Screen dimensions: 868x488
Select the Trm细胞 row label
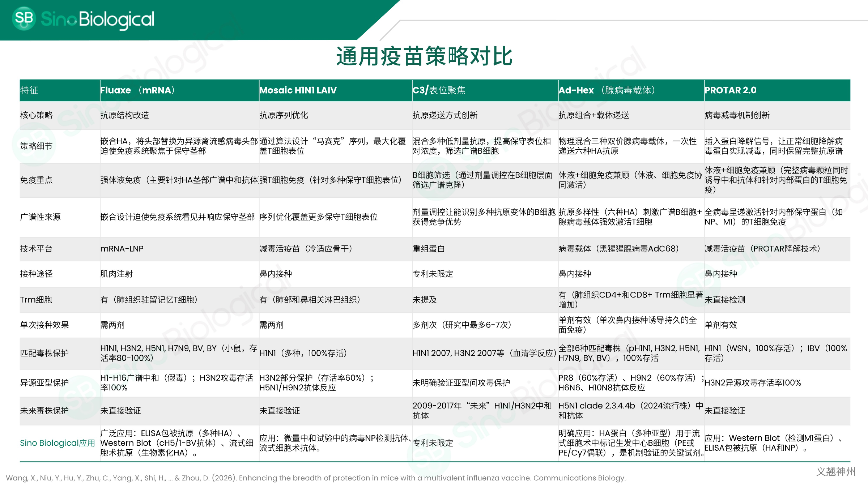click(36, 300)
